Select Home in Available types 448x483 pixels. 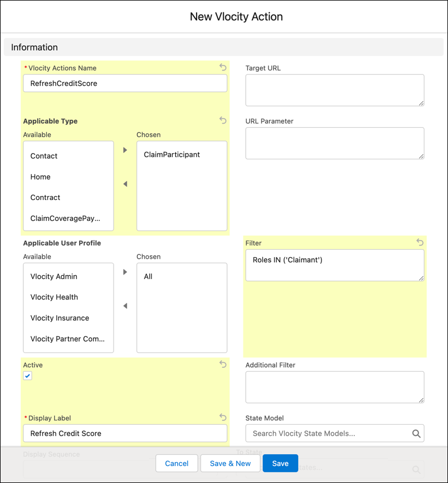click(x=68, y=177)
